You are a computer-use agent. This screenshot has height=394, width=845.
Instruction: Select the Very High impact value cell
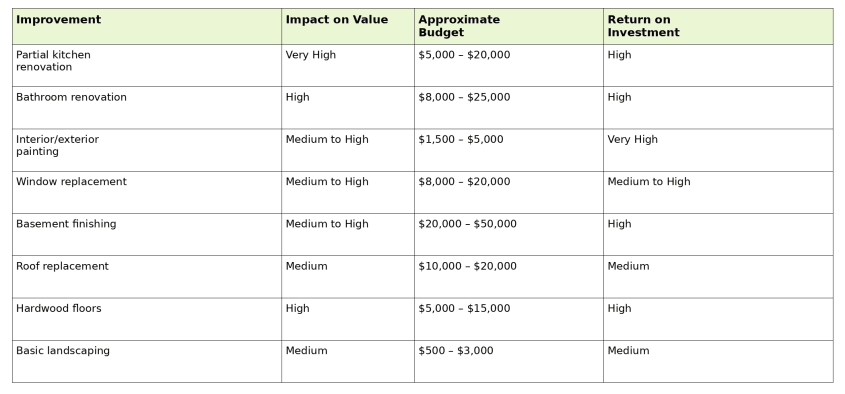348,65
